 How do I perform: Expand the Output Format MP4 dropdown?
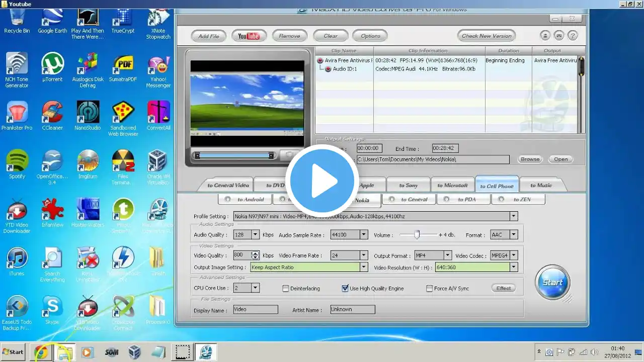448,255
